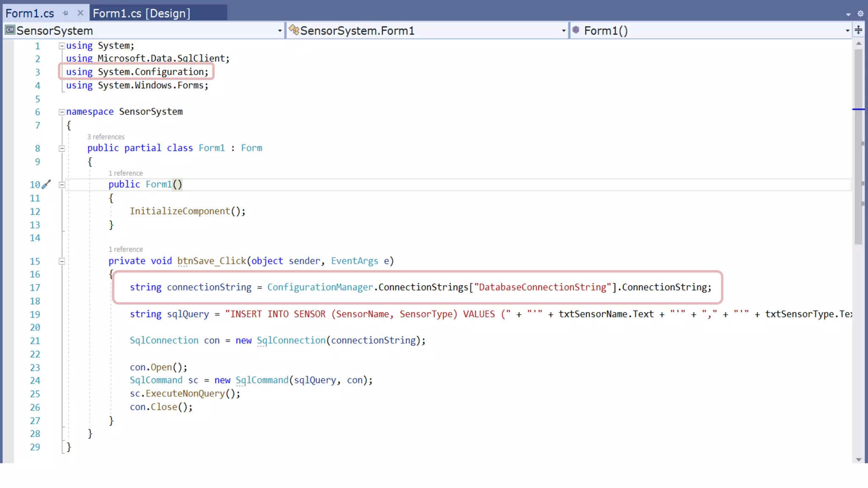Click '1 reference' above btnSave_Click
This screenshot has height=488, width=868.
[125, 250]
